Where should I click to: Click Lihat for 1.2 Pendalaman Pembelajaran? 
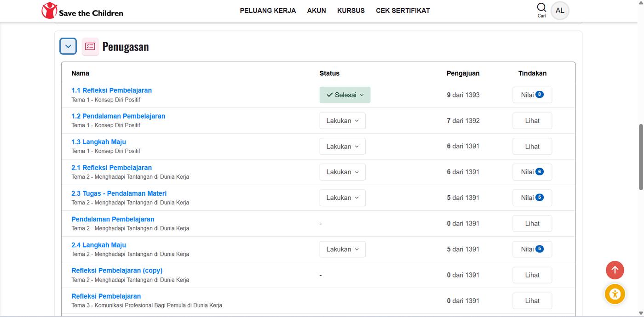(x=532, y=121)
